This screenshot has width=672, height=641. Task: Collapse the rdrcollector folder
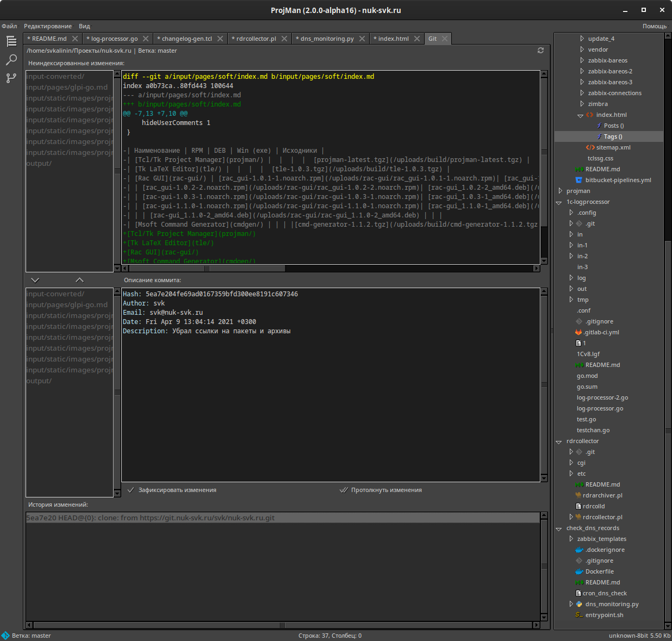(558, 441)
